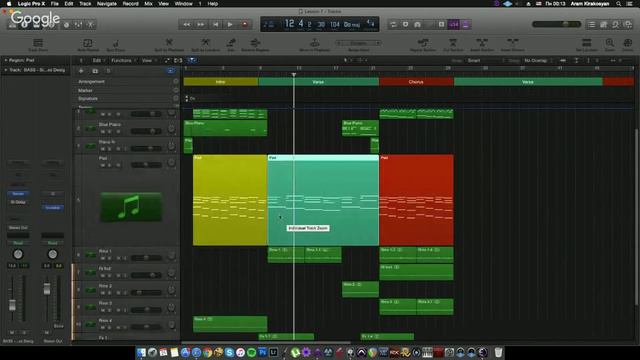Mute the Rino 1 track
The image size is (640, 360).
[103, 258]
